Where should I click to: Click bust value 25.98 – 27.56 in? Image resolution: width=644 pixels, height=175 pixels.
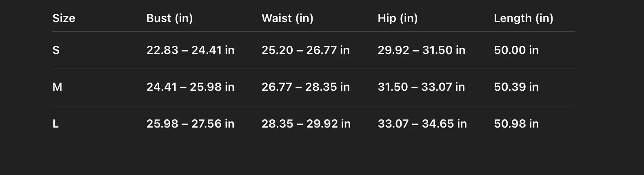(x=190, y=124)
